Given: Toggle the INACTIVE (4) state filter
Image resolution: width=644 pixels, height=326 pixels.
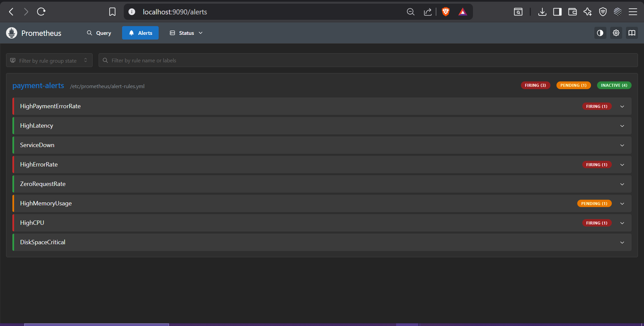Looking at the screenshot, I should click(x=614, y=85).
